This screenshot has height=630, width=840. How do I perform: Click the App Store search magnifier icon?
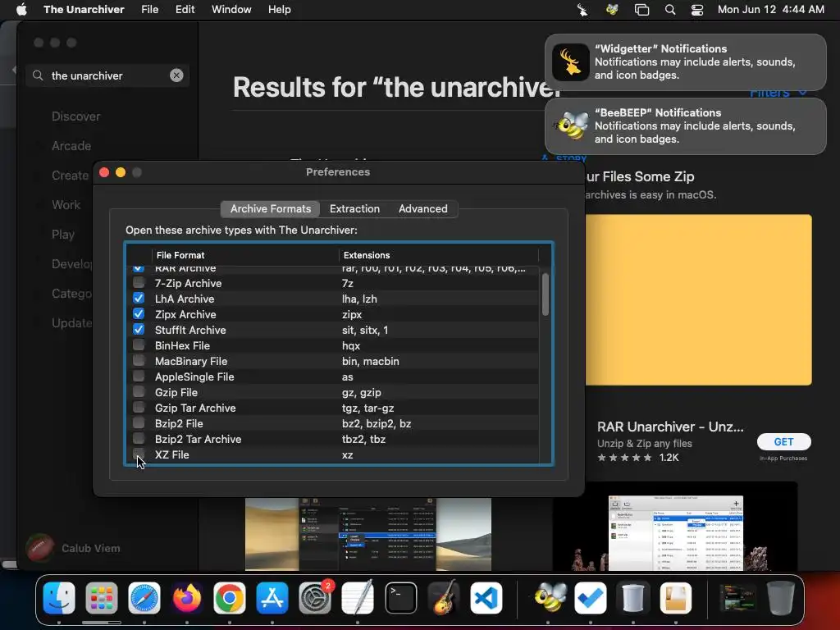point(38,75)
